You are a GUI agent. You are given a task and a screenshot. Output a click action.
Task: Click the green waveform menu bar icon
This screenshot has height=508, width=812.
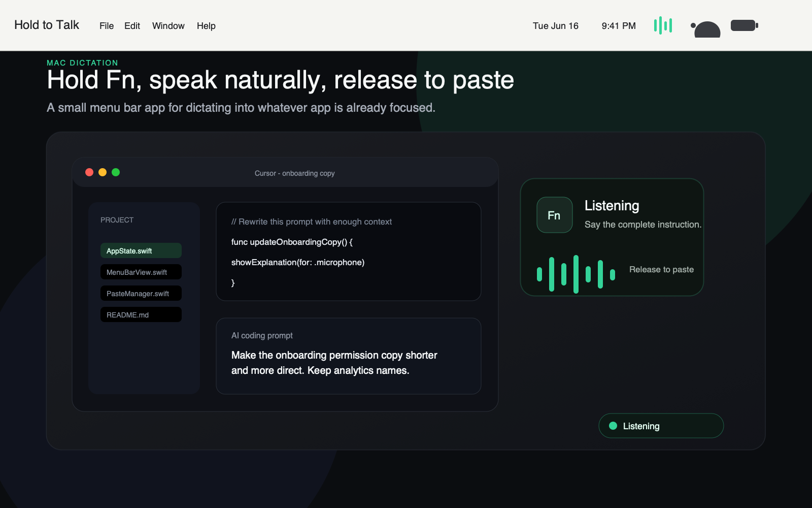coord(663,25)
